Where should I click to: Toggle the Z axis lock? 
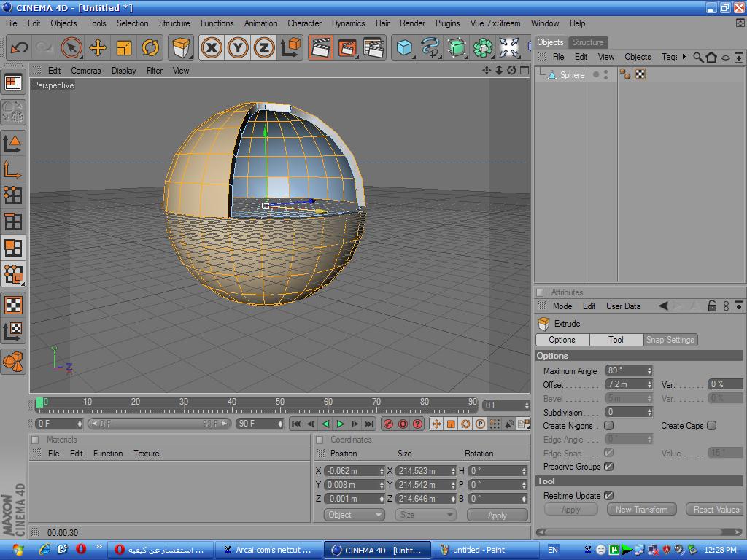click(x=264, y=47)
